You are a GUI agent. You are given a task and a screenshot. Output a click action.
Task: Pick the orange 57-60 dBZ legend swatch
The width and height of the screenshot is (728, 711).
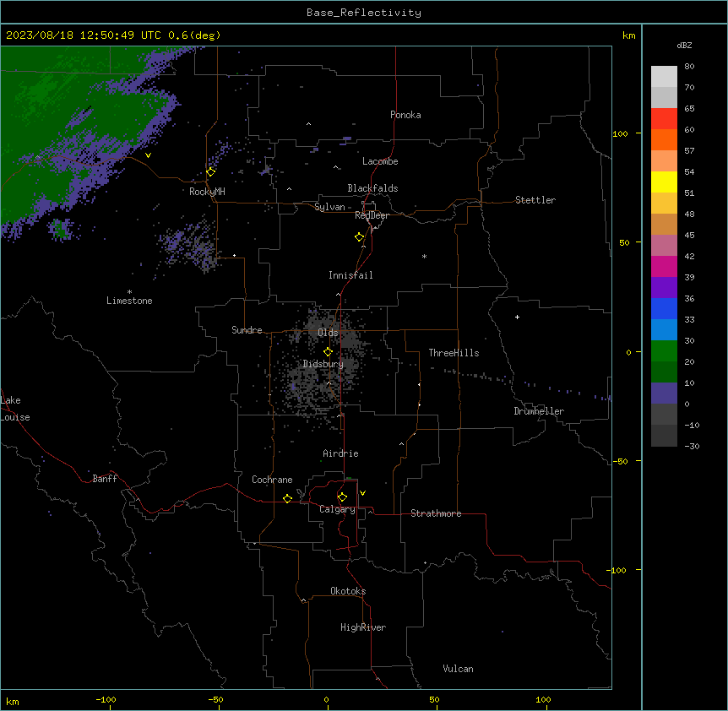(664, 140)
